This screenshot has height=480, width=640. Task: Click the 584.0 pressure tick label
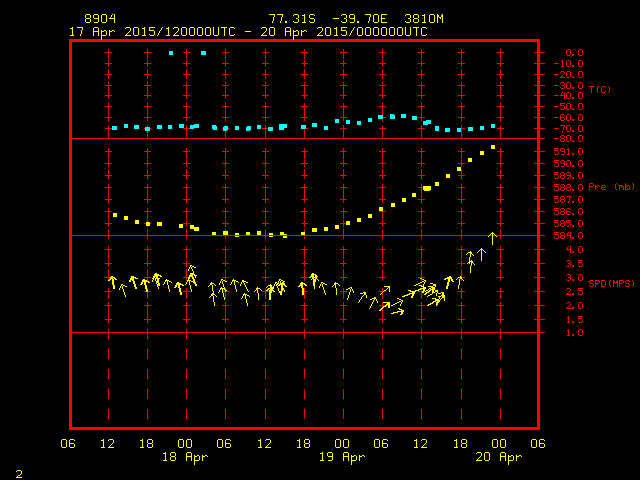(571, 235)
